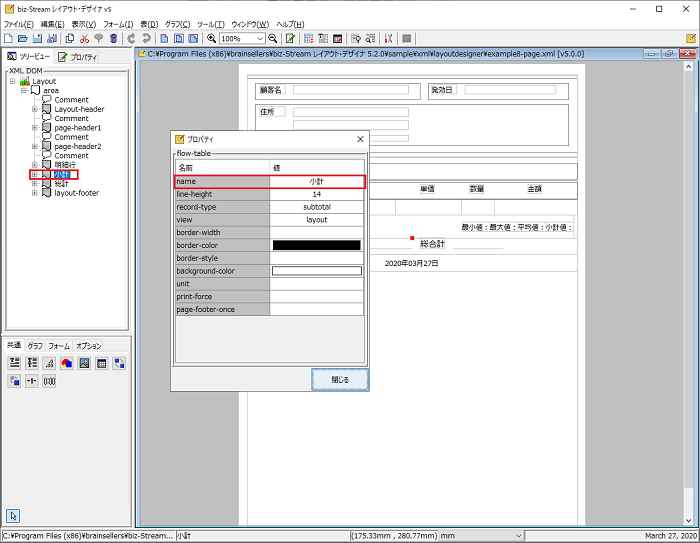Switch to the プロパティ tab in left panel
This screenshot has height=543, width=700.
point(77,57)
